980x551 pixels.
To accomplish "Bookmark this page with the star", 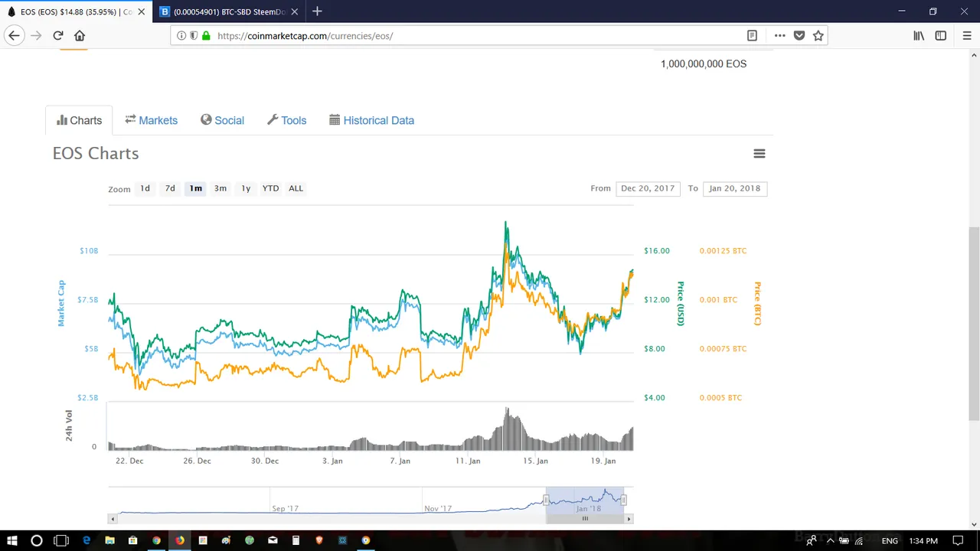I will click(818, 35).
